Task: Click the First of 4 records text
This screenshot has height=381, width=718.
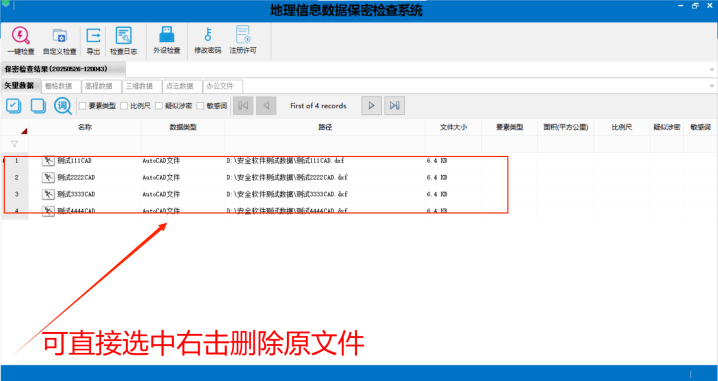Action: (318, 106)
